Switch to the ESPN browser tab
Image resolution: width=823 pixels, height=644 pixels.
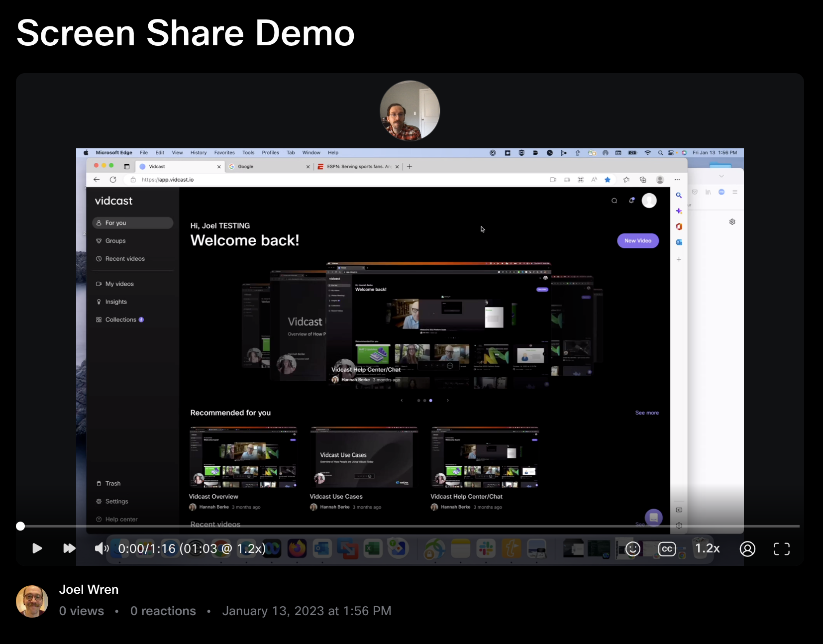358,167
